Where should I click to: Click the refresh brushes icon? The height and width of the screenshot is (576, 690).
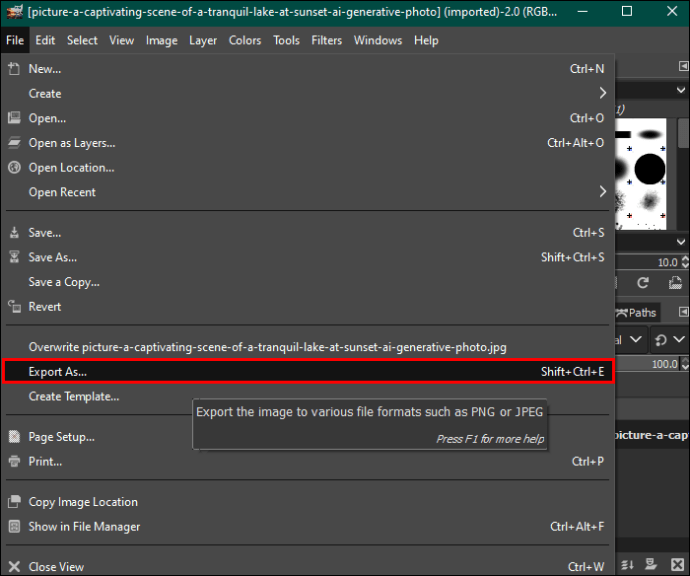click(643, 284)
